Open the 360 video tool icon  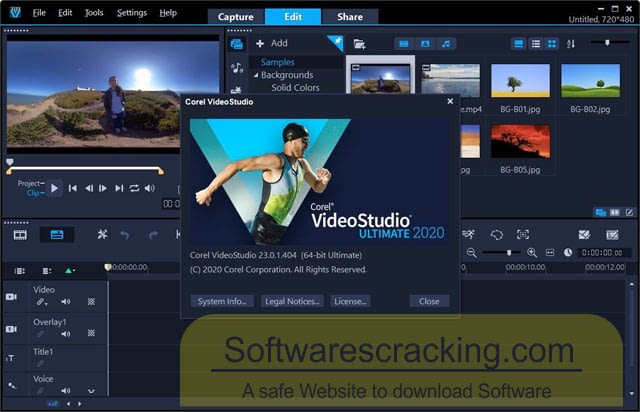coord(496,235)
